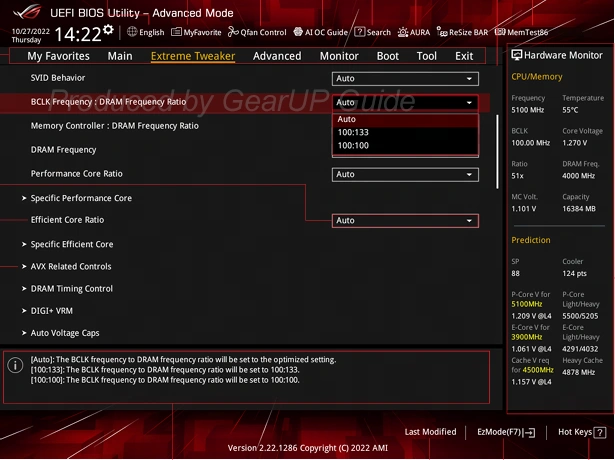Open the Efficient Core Ratio dropdown
Viewport: 615px width, 460px height.
click(x=405, y=220)
